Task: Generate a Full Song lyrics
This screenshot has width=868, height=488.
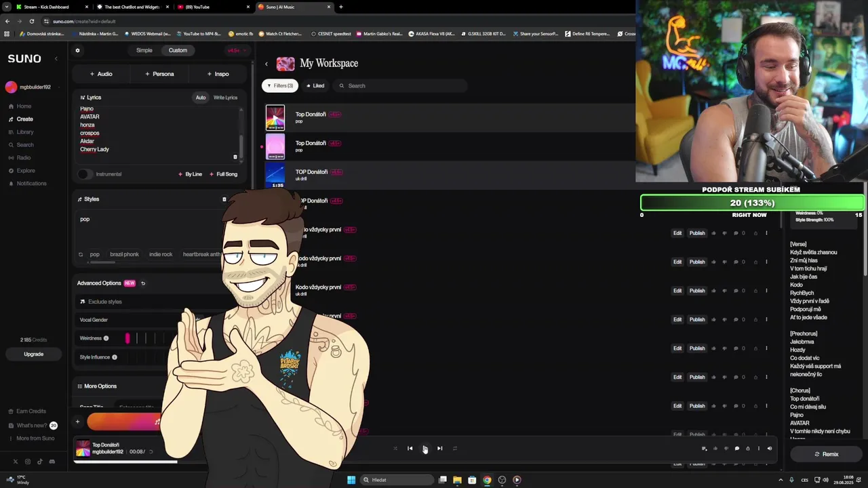Action: [x=223, y=174]
